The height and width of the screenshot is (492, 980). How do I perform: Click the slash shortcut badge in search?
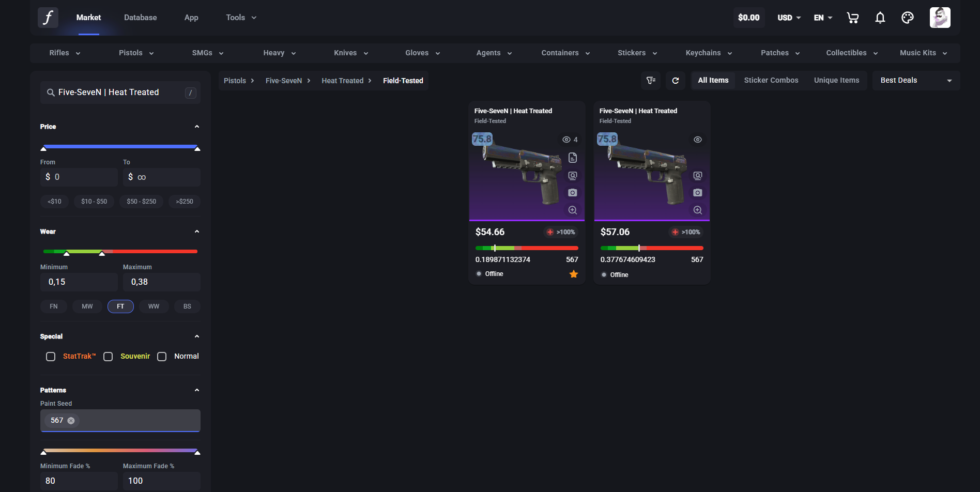point(191,93)
